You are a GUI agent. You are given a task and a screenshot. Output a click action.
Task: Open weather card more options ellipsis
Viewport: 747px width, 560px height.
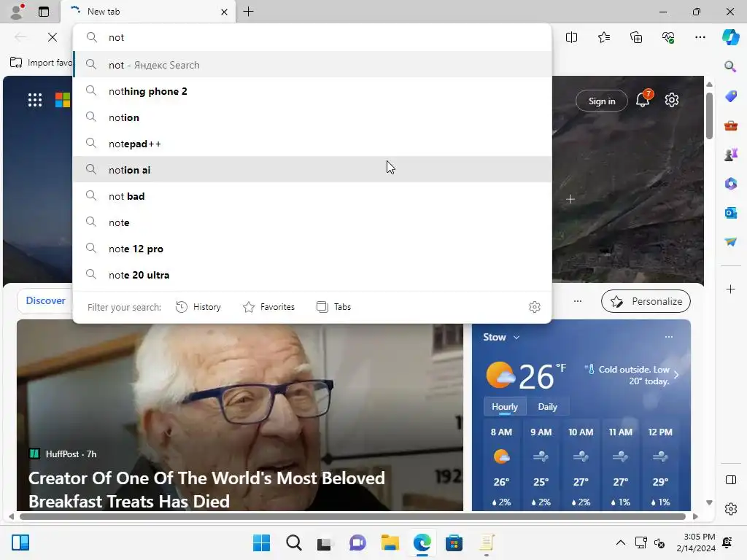click(x=669, y=337)
